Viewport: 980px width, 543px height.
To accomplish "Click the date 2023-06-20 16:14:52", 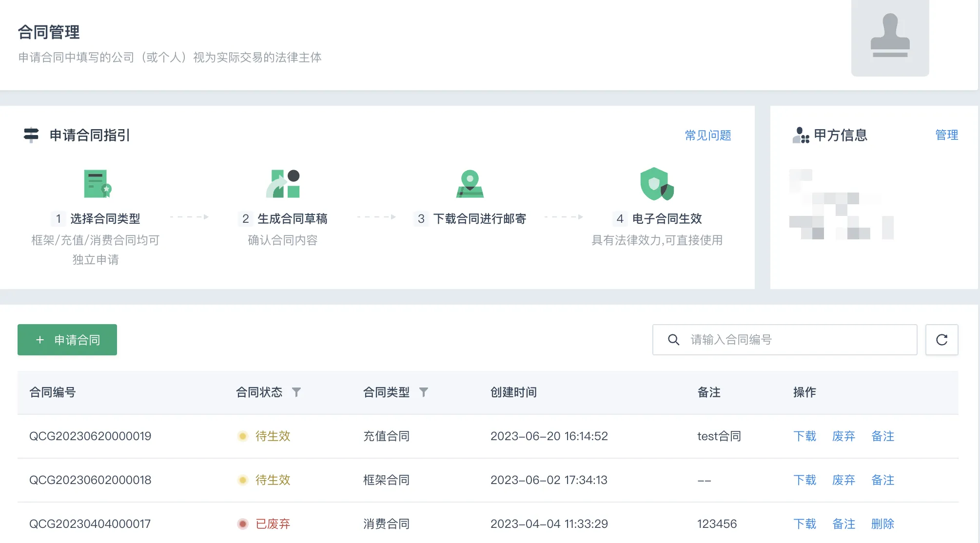I will tap(549, 436).
